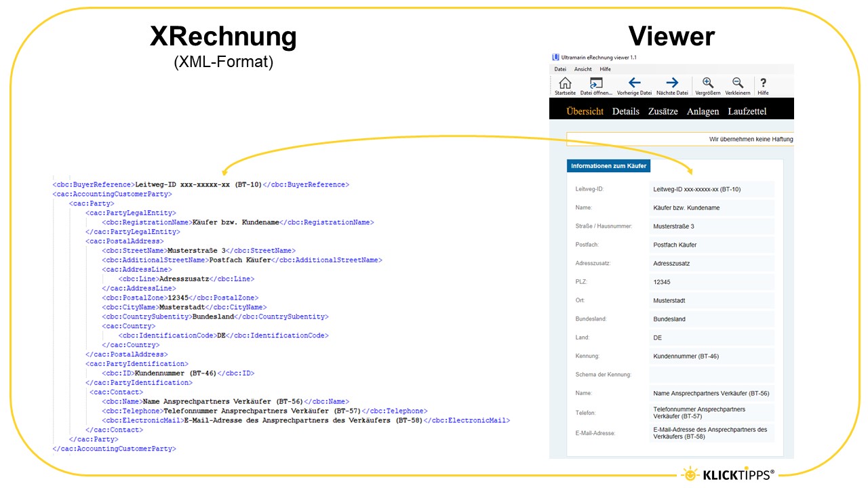Click the PLZ value 12345
868x488 pixels.
point(711,282)
